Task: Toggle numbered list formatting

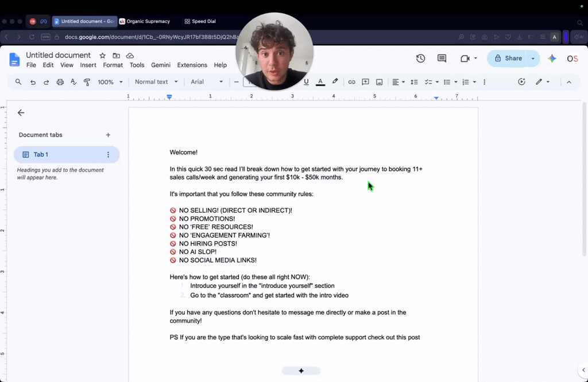Action: [466, 82]
